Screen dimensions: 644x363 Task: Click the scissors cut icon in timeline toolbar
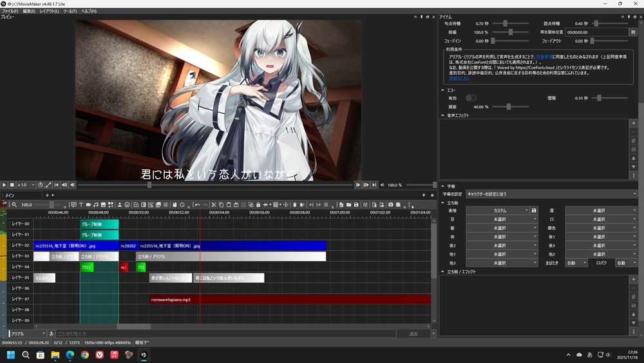click(213, 205)
